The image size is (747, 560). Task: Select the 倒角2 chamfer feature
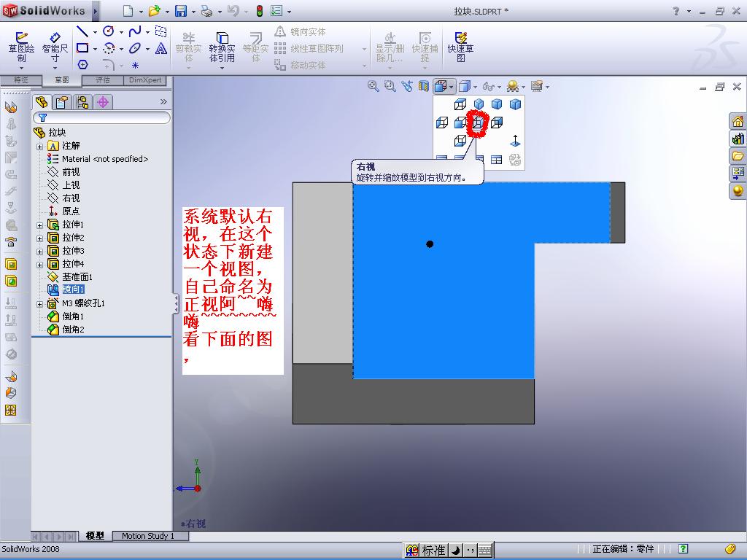click(x=73, y=330)
